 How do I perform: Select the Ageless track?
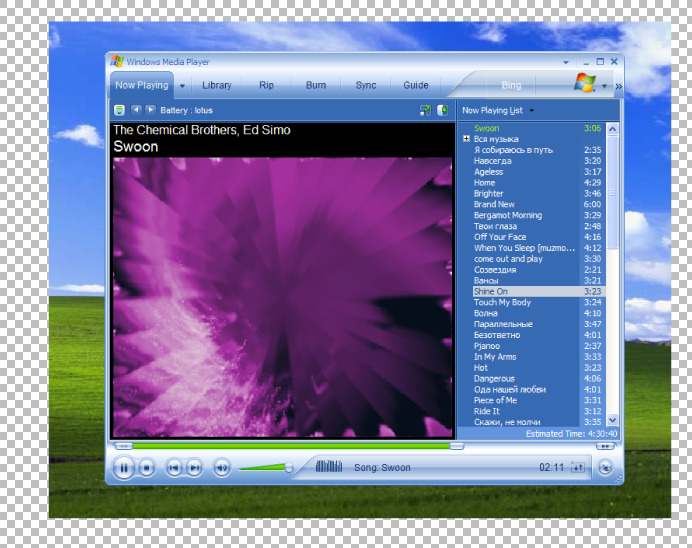[537, 172]
